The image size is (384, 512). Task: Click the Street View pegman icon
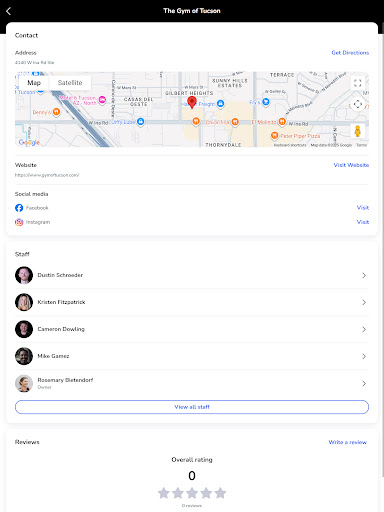(358, 131)
